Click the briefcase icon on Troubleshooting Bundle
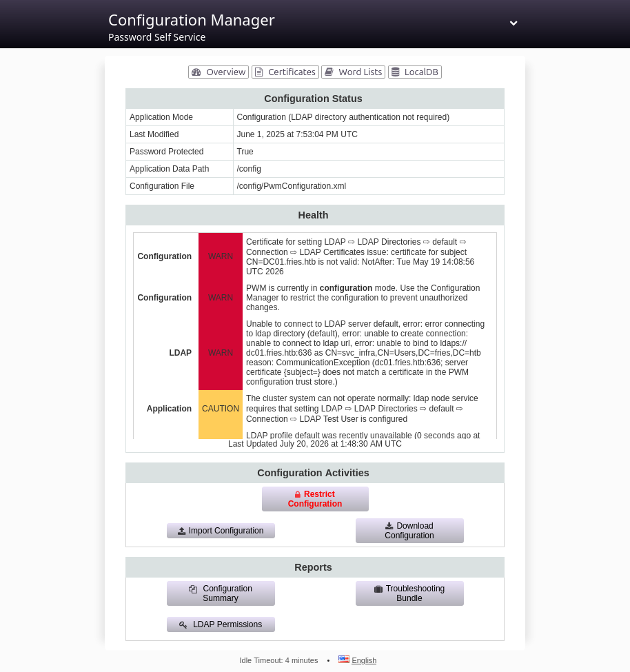630x672 pixels. 378,589
